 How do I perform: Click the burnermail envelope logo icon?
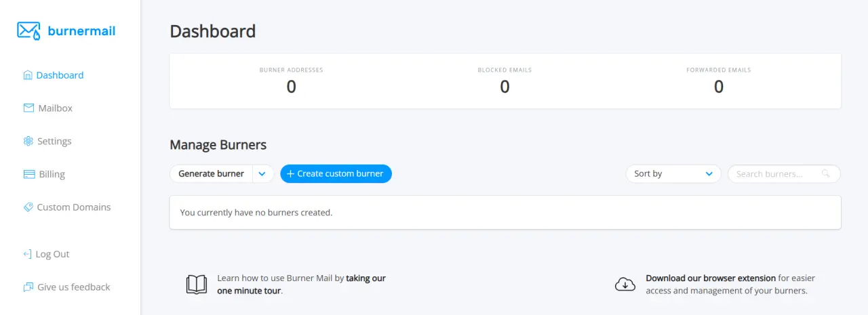point(28,30)
